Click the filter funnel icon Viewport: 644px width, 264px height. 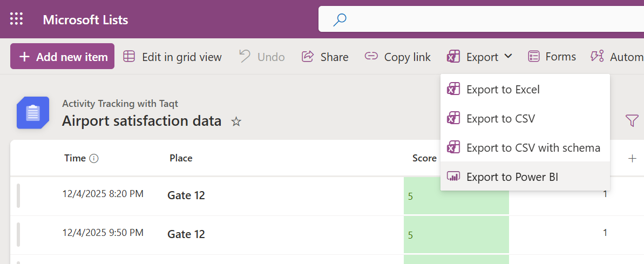632,120
